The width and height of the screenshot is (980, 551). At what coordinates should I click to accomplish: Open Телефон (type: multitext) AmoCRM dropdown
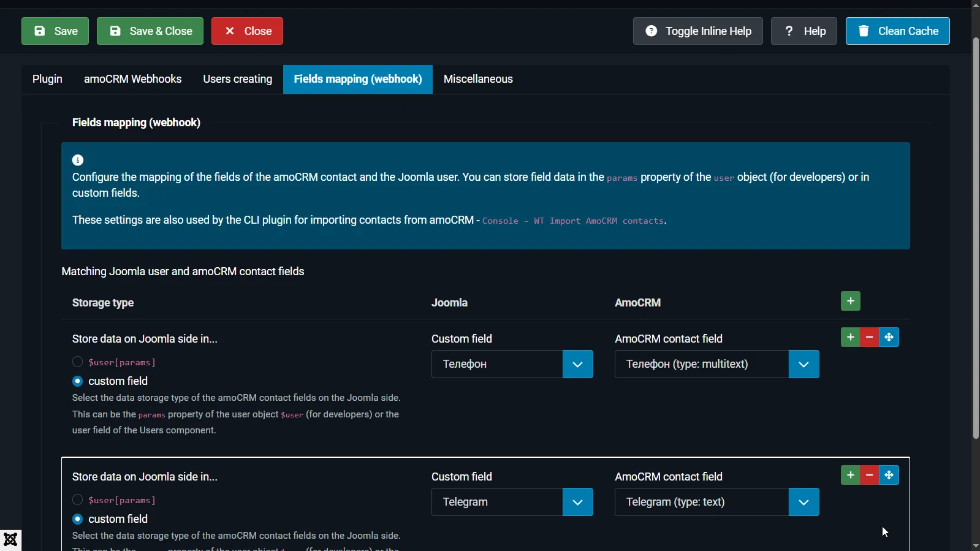coord(717,364)
